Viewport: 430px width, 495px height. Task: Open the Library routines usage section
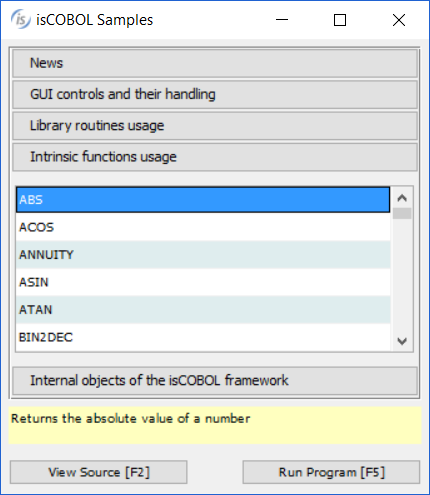[215, 126]
